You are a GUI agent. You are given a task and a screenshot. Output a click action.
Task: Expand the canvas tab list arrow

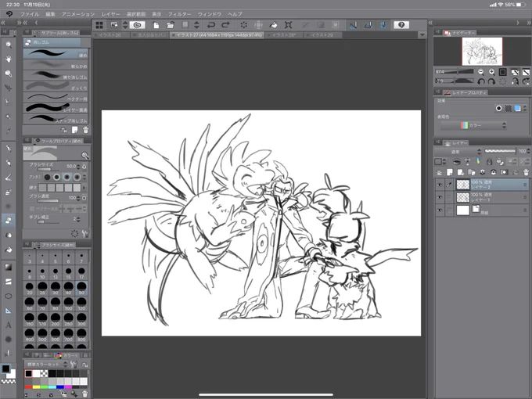[x=422, y=35]
